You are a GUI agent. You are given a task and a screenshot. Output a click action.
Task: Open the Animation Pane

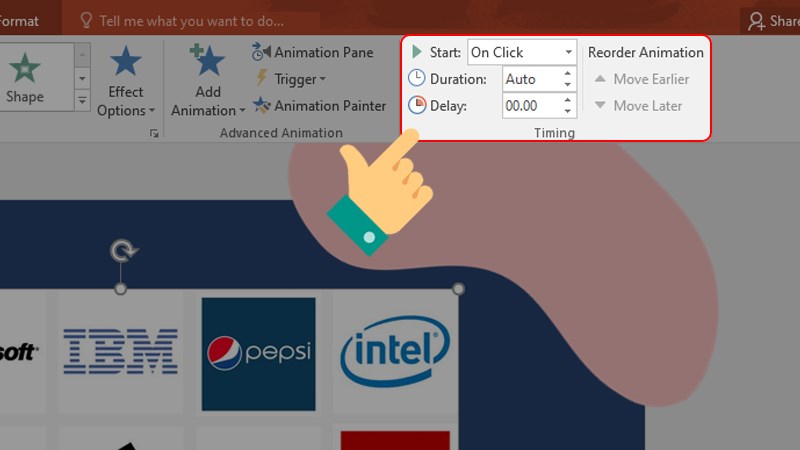[x=313, y=53]
